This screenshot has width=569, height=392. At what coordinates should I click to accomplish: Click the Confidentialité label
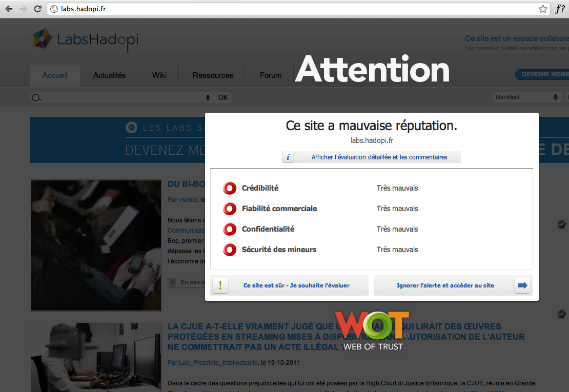268,229
